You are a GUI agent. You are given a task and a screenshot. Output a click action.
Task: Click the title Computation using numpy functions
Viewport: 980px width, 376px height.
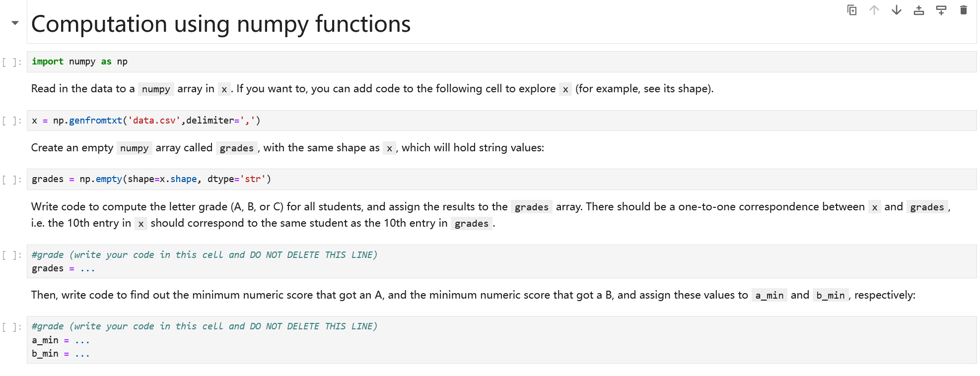pos(220,23)
